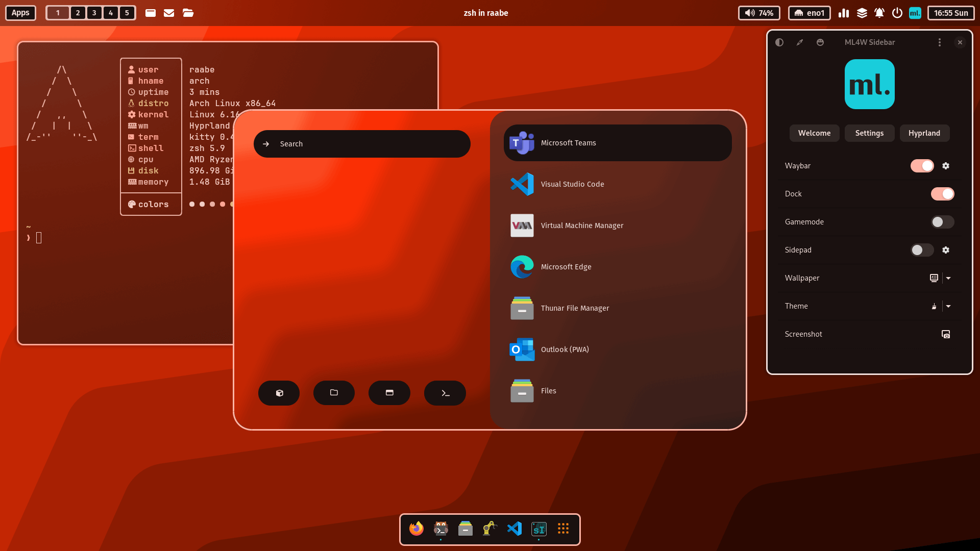Image resolution: width=980 pixels, height=551 pixels.
Task: Click the dark mode icon in ML4W Sidebar header
Action: pos(779,42)
